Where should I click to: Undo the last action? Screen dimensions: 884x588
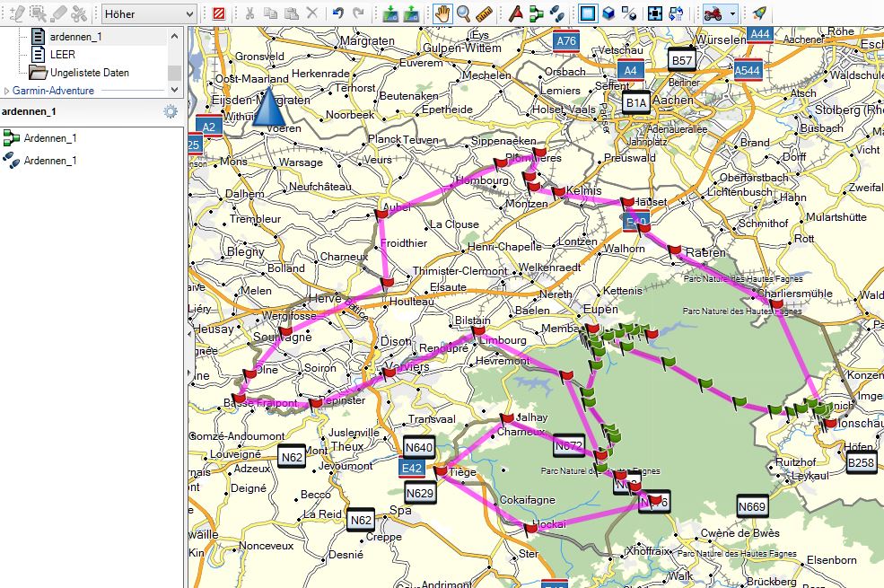tap(338, 13)
